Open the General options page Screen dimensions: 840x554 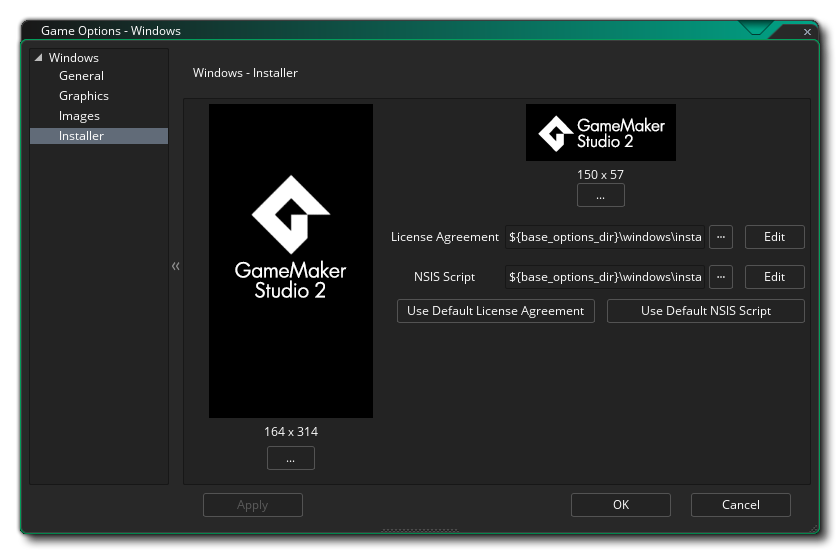pos(81,76)
